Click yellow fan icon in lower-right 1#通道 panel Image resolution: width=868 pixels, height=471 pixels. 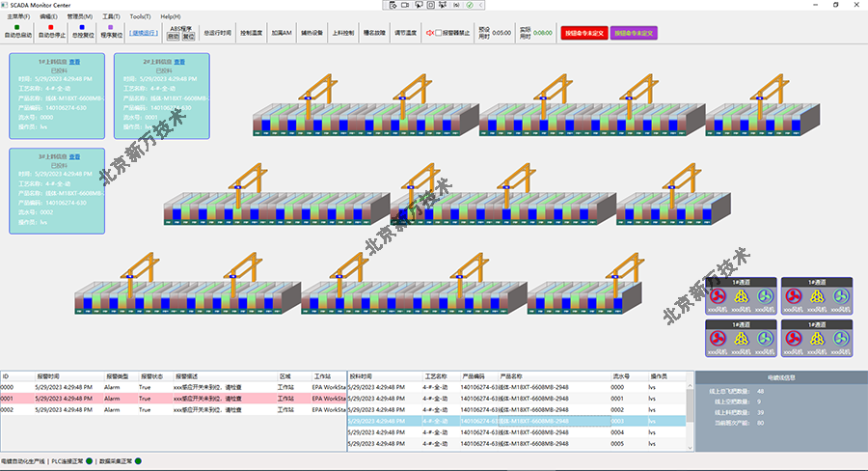pos(817,339)
